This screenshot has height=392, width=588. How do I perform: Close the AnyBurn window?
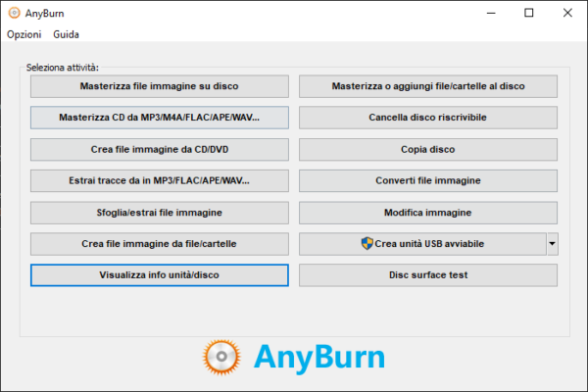pyautogui.click(x=567, y=13)
